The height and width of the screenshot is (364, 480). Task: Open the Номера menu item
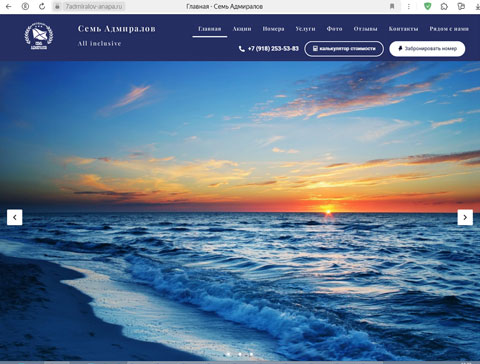pos(273,29)
